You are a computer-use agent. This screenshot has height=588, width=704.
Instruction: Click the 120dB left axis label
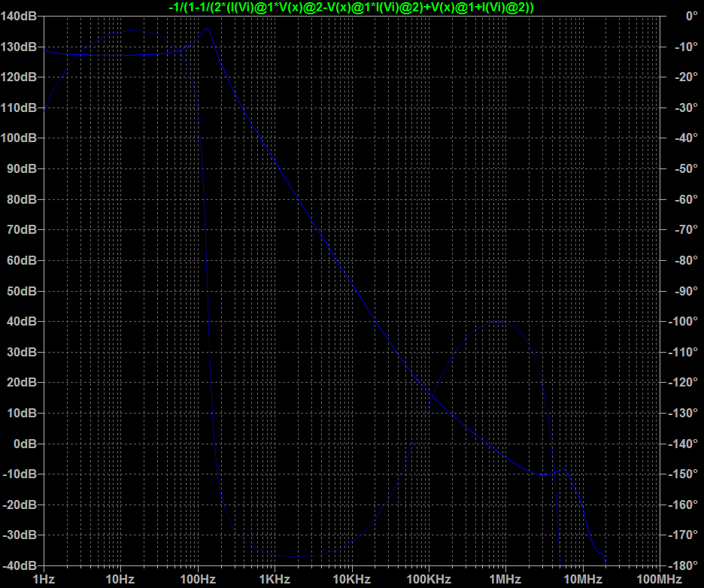click(18, 77)
